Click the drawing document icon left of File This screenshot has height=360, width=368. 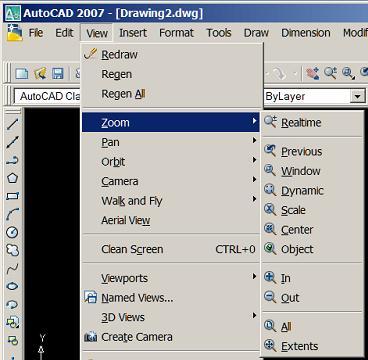coord(14,33)
